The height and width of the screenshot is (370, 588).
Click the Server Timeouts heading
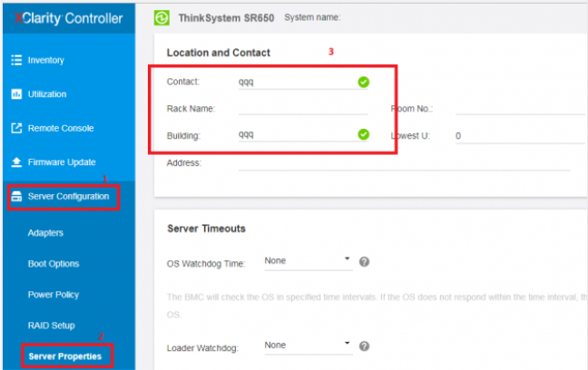coord(206,229)
